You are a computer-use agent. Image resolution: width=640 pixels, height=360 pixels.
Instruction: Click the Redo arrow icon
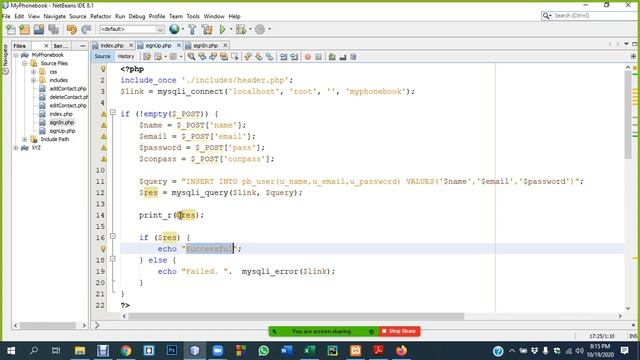tap(86, 29)
